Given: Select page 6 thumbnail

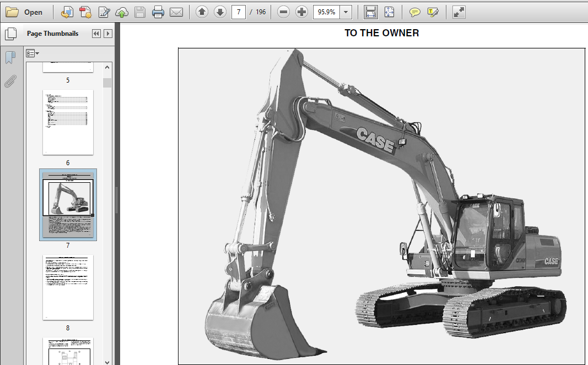Looking at the screenshot, I should 68,122.
